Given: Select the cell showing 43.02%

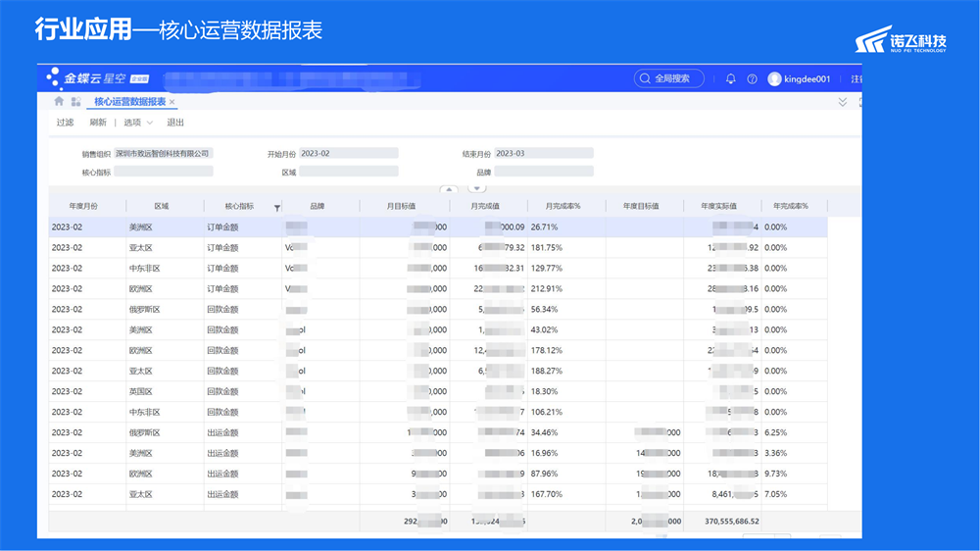Looking at the screenshot, I should (566, 329).
